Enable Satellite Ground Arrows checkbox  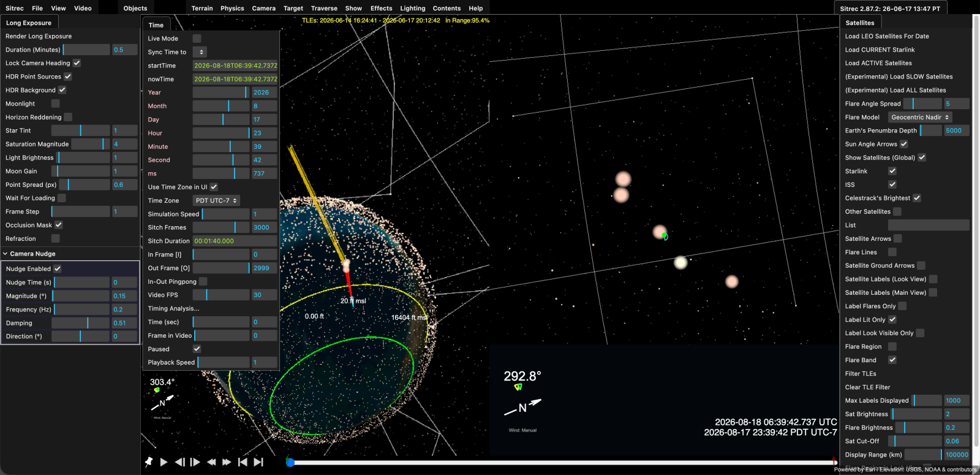click(921, 265)
